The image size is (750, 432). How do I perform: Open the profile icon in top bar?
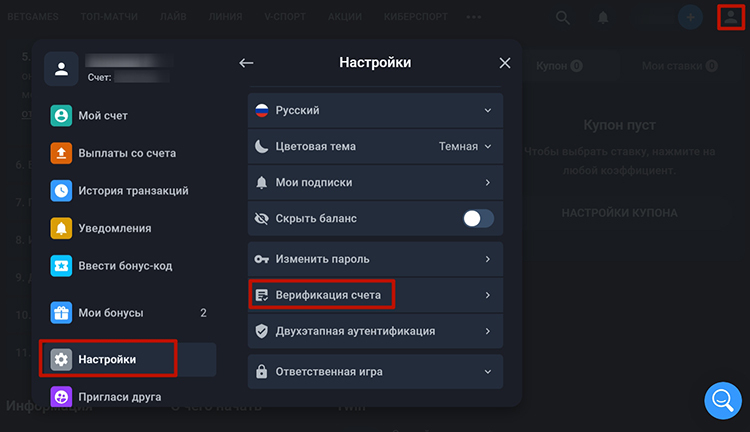point(730,18)
